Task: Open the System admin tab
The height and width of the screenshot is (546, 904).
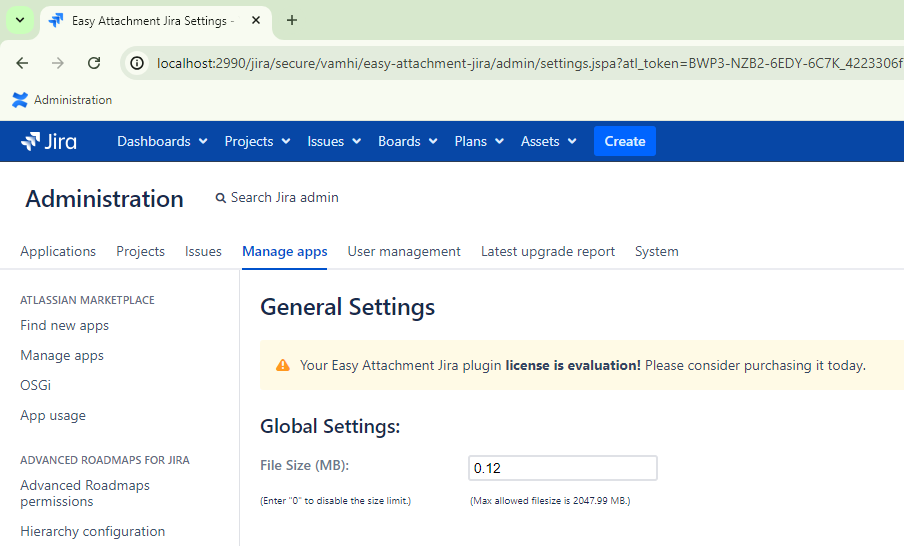Action: (x=656, y=251)
